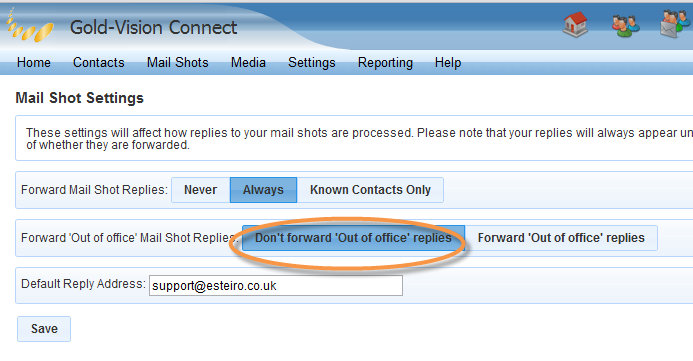Select Don't forward 'Out of office' replies
The height and width of the screenshot is (361, 693).
tap(353, 238)
